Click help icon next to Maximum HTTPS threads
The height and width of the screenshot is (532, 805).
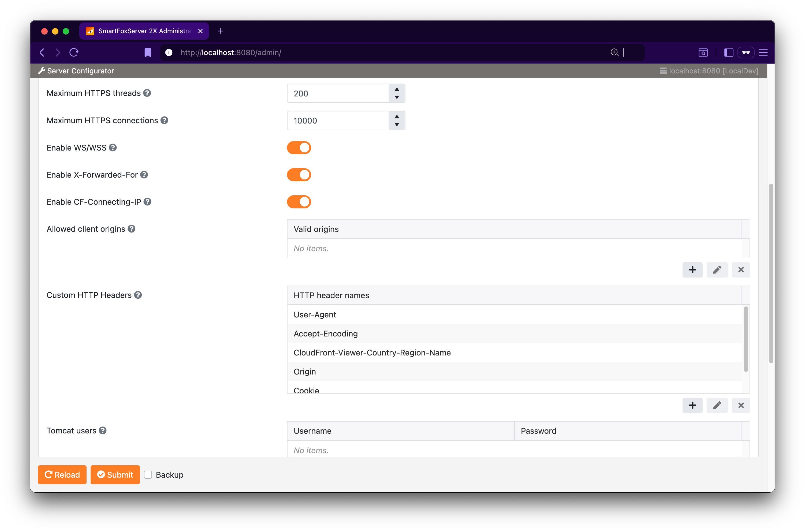point(147,93)
